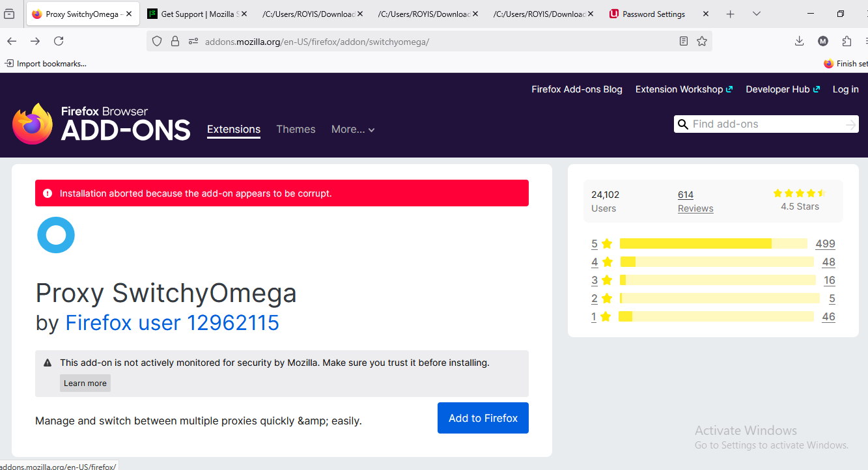Image resolution: width=868 pixels, height=470 pixels.
Task: Close the Get Support Mozilla tab
Action: (245, 14)
